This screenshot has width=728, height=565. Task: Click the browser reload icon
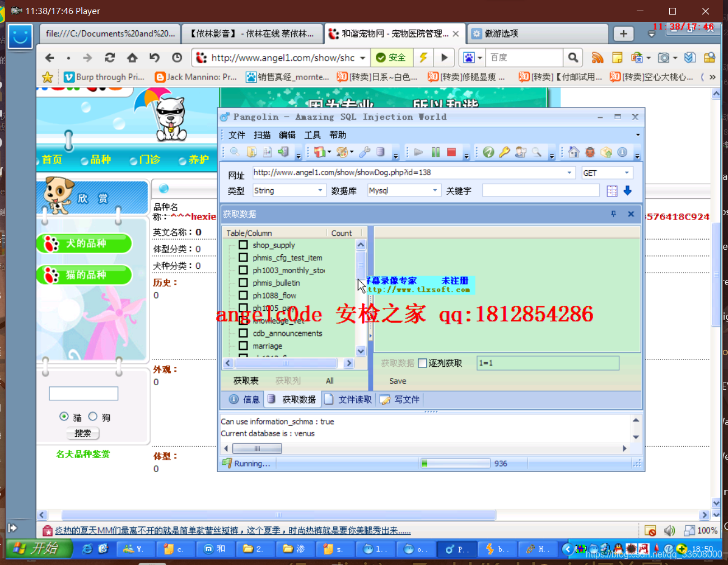(110, 58)
